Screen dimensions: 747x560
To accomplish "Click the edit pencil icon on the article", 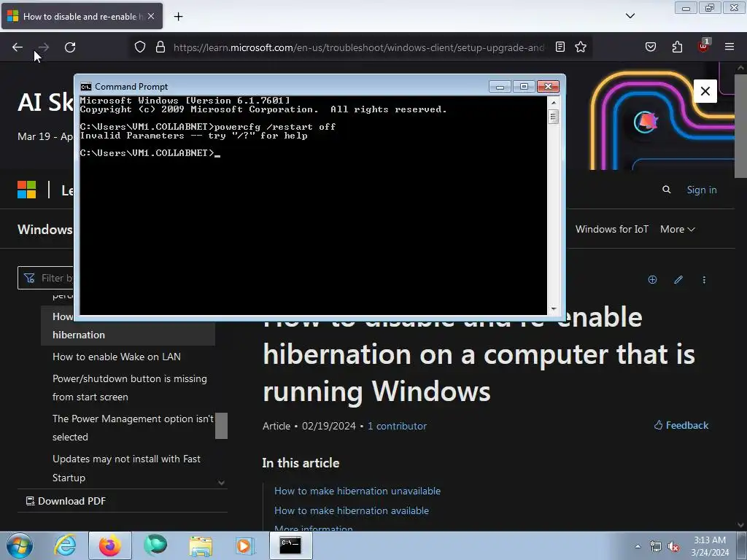I will pyautogui.click(x=678, y=280).
